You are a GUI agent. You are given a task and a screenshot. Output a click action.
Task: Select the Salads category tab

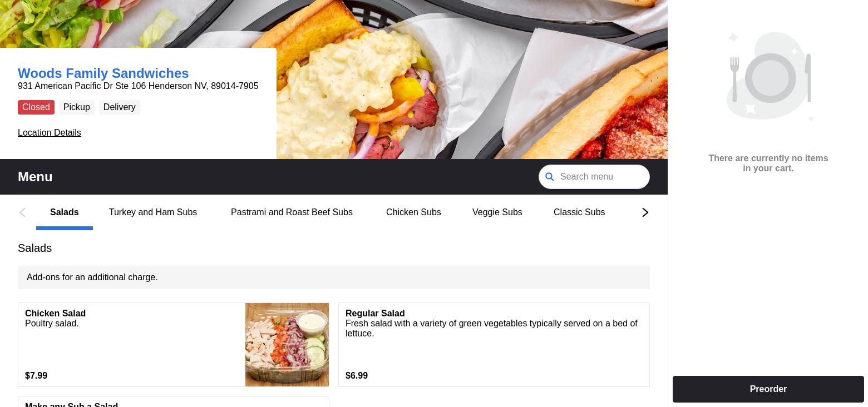point(65,212)
